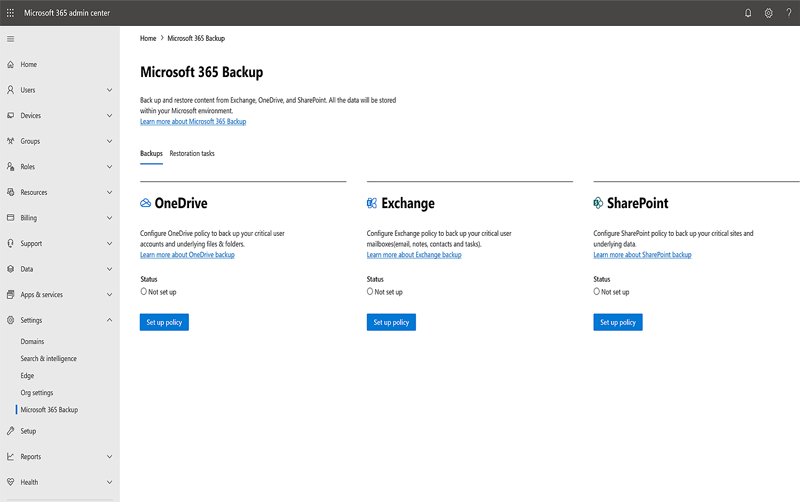Click the Data icon in sidebar
The height and width of the screenshot is (502, 800).
point(10,269)
